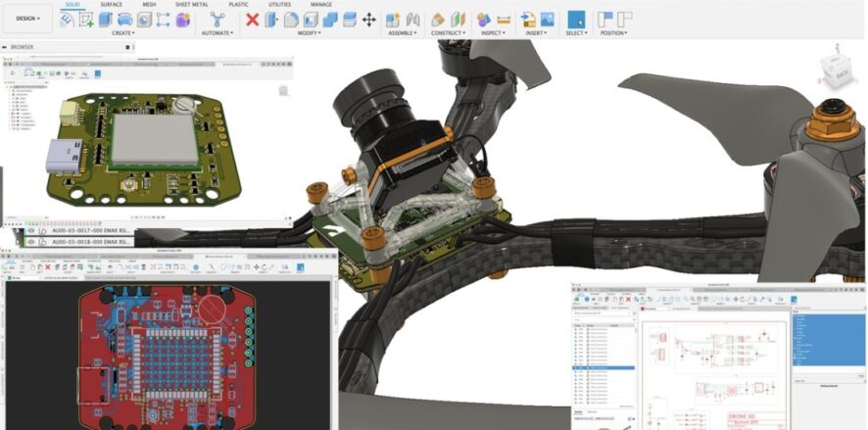Switch to the SHEET METAL tab
This screenshot has height=430, width=868.
click(191, 4)
